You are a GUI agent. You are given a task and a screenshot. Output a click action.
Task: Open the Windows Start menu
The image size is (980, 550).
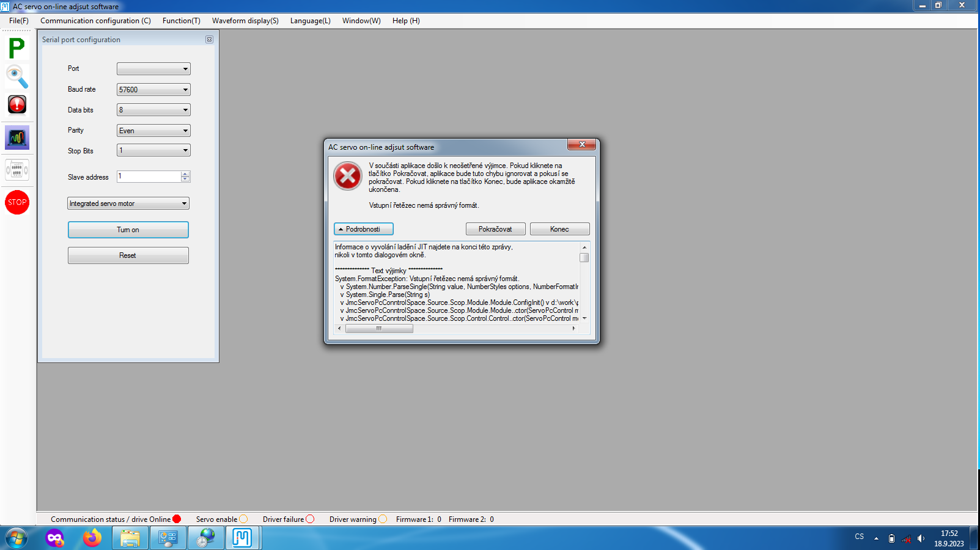tap(17, 538)
